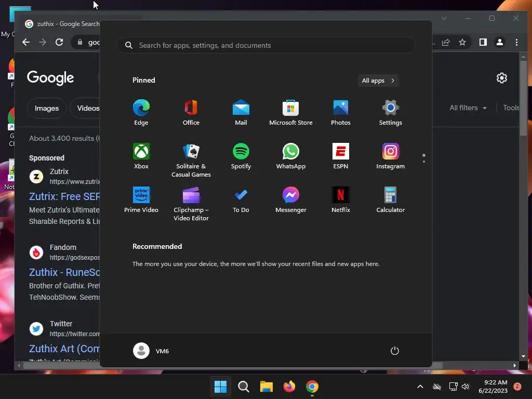The image size is (532, 399).
Task: Launch Spotify from Start menu
Action: [x=241, y=156]
